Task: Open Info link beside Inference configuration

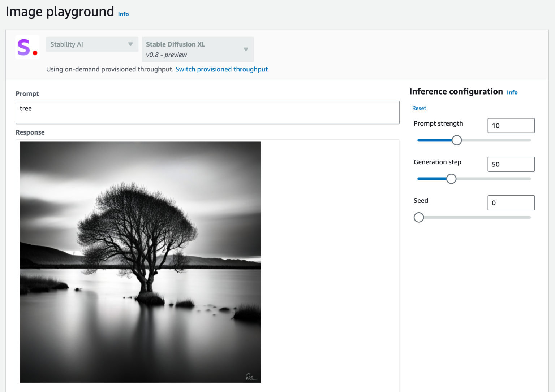Action: 512,92
